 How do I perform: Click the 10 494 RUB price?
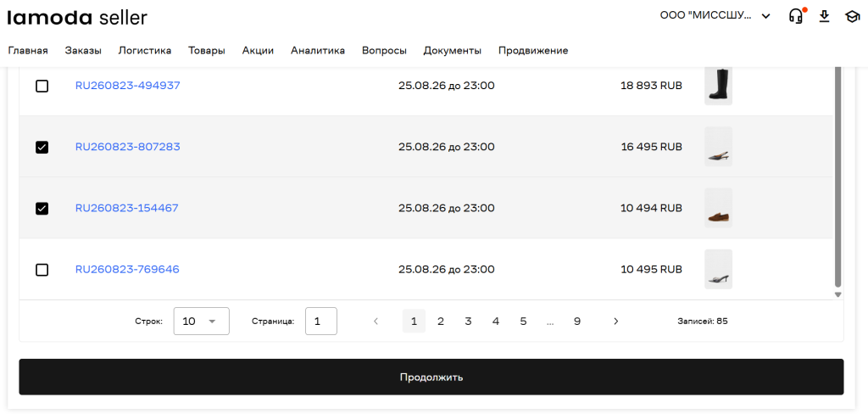[x=652, y=209]
